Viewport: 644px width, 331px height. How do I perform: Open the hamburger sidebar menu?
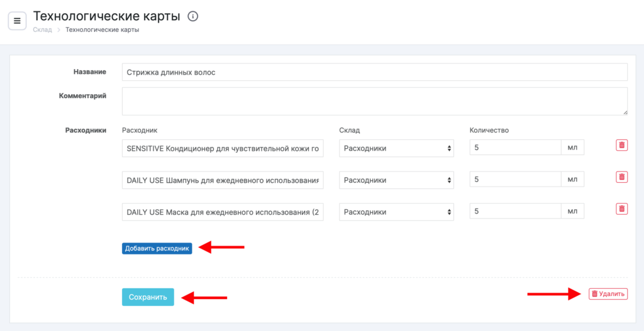[x=17, y=21]
